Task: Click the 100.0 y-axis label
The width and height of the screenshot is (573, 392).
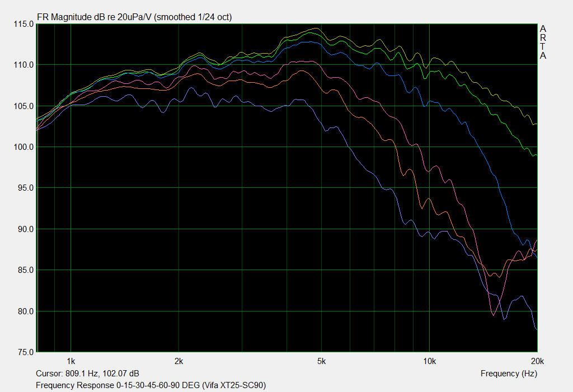Action: click(24, 147)
